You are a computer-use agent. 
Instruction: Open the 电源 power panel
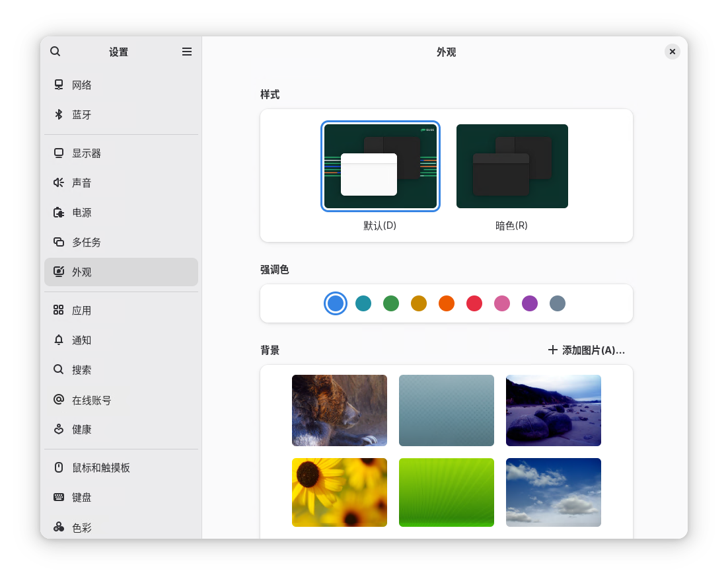[82, 212]
